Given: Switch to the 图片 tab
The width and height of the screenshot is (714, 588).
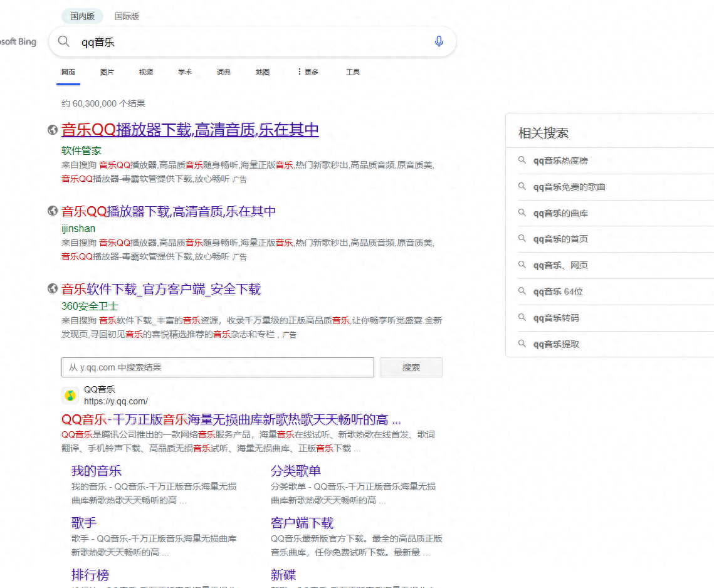Looking at the screenshot, I should (x=107, y=71).
